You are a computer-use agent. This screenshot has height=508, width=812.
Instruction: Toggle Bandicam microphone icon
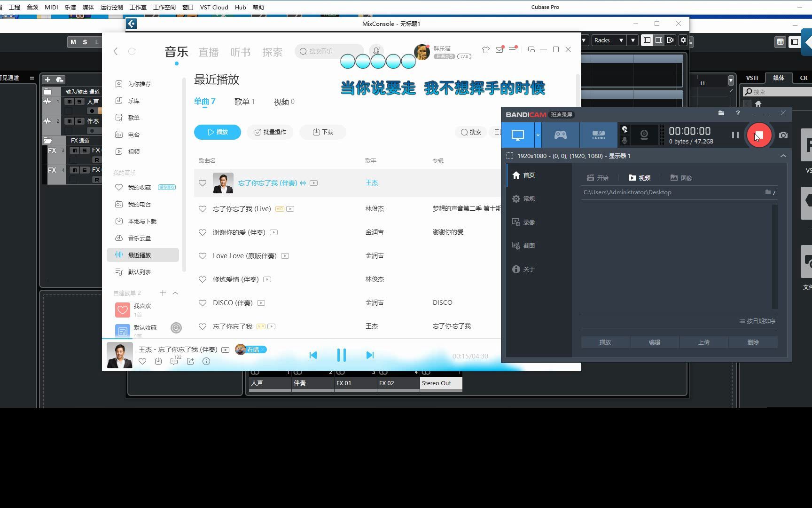pos(625,141)
